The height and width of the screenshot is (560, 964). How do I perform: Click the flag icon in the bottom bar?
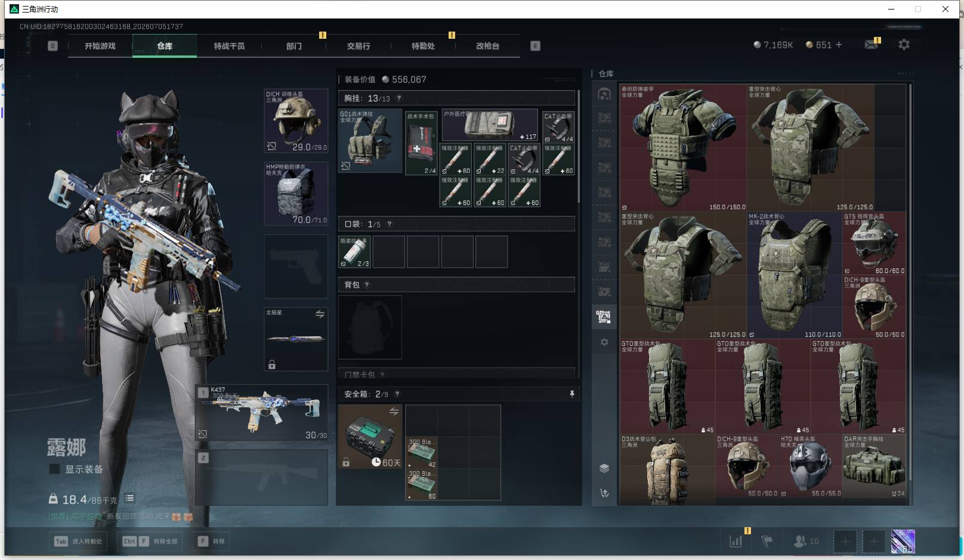[767, 541]
